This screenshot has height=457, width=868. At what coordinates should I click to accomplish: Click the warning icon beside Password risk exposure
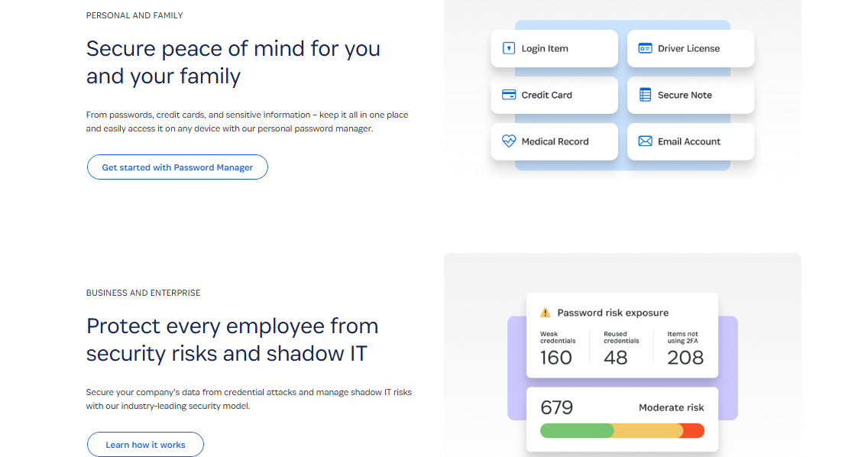point(546,313)
